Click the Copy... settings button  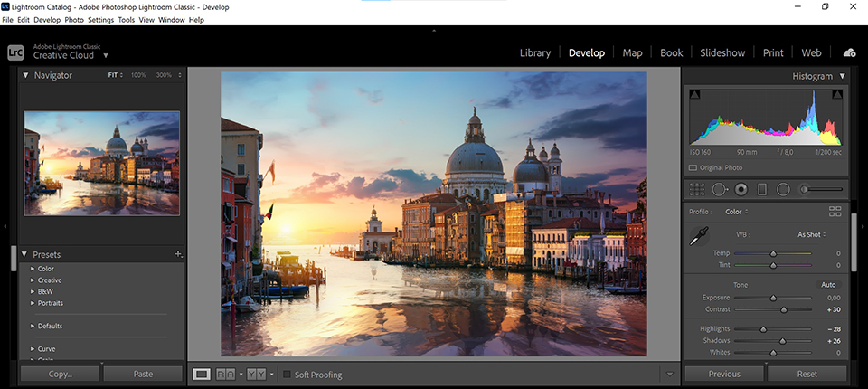tap(61, 374)
